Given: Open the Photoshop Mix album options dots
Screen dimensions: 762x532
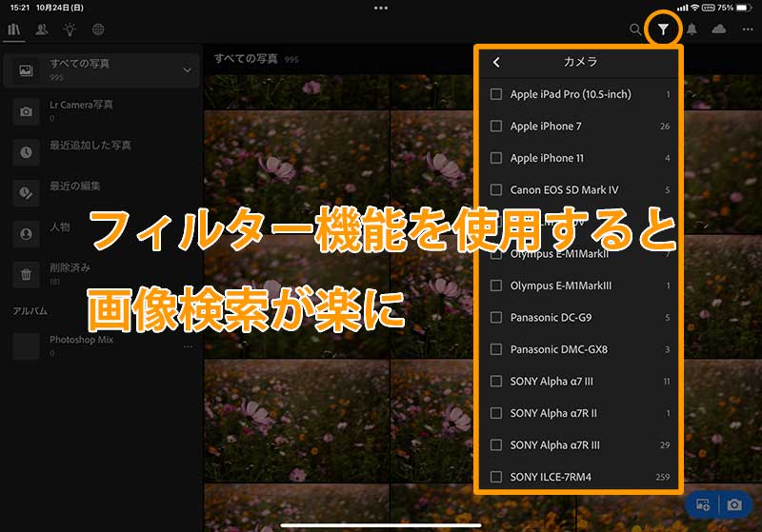Looking at the screenshot, I should 188,346.
